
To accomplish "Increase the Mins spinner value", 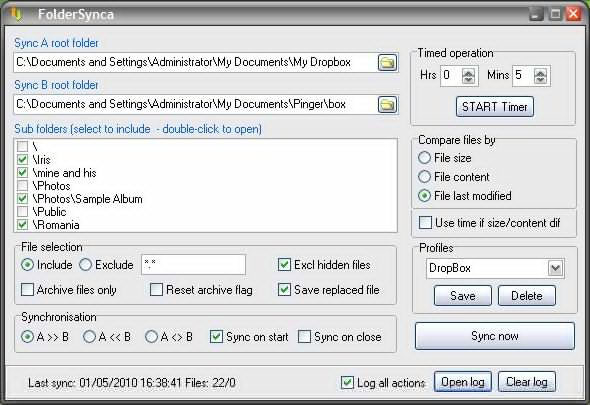I will coord(540,72).
